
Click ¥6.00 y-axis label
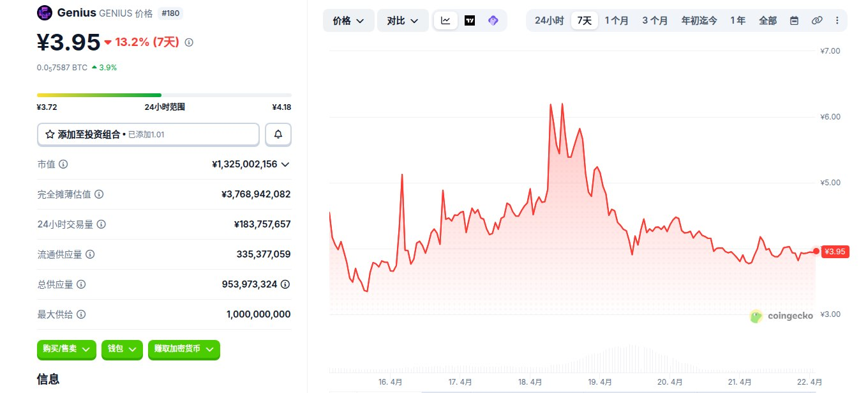[830, 117]
